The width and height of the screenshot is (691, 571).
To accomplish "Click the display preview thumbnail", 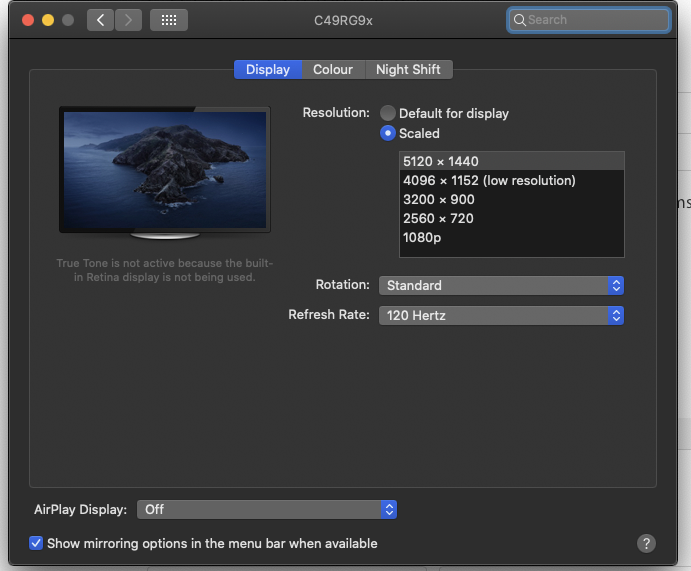I will click(165, 172).
